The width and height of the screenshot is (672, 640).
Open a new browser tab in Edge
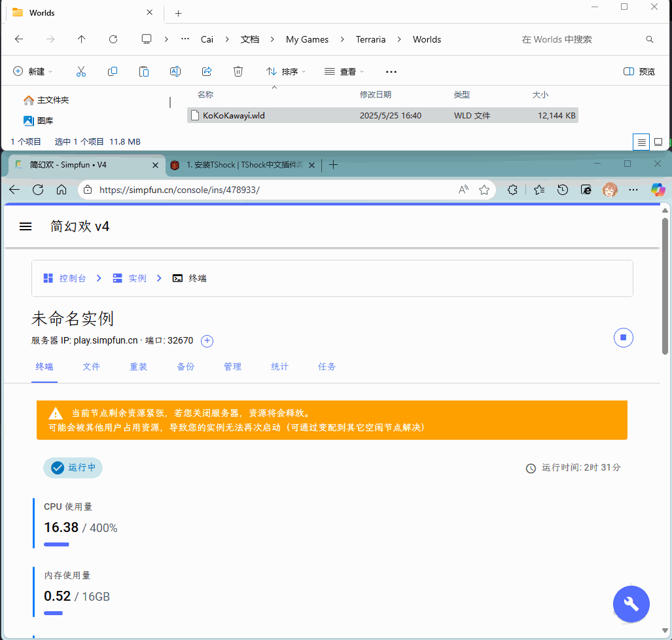tap(334, 165)
